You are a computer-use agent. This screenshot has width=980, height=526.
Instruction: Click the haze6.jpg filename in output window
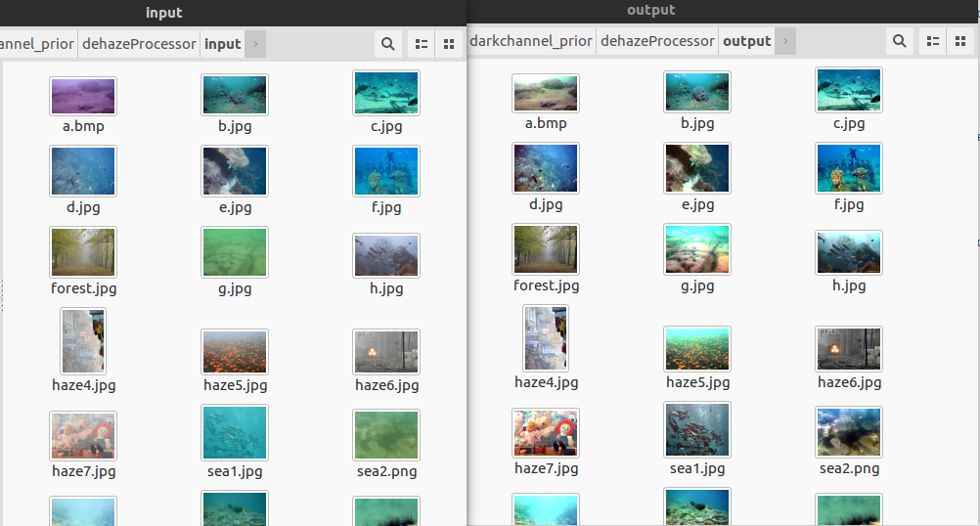pos(849,382)
